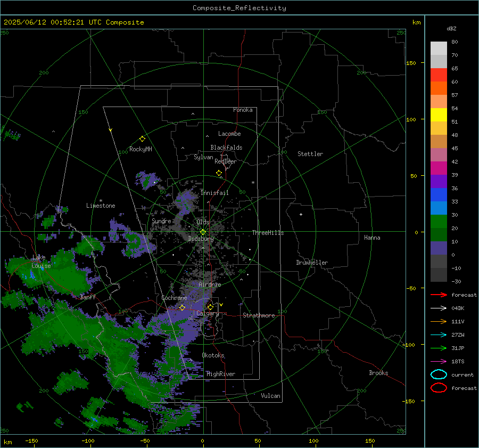
Task: Click the RockyMH label
Action: point(141,149)
